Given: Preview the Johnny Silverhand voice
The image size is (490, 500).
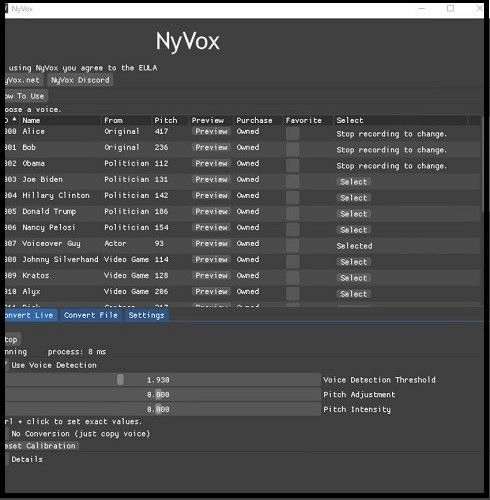Looking at the screenshot, I should click(211, 260).
